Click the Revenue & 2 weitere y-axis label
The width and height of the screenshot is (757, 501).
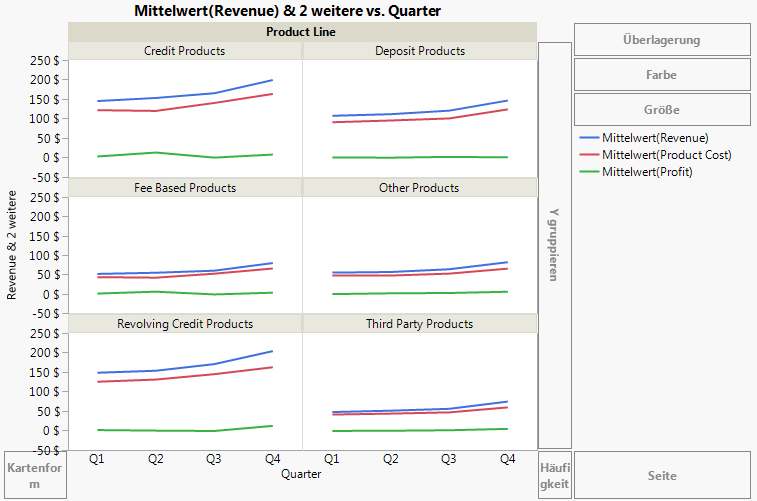(12, 250)
